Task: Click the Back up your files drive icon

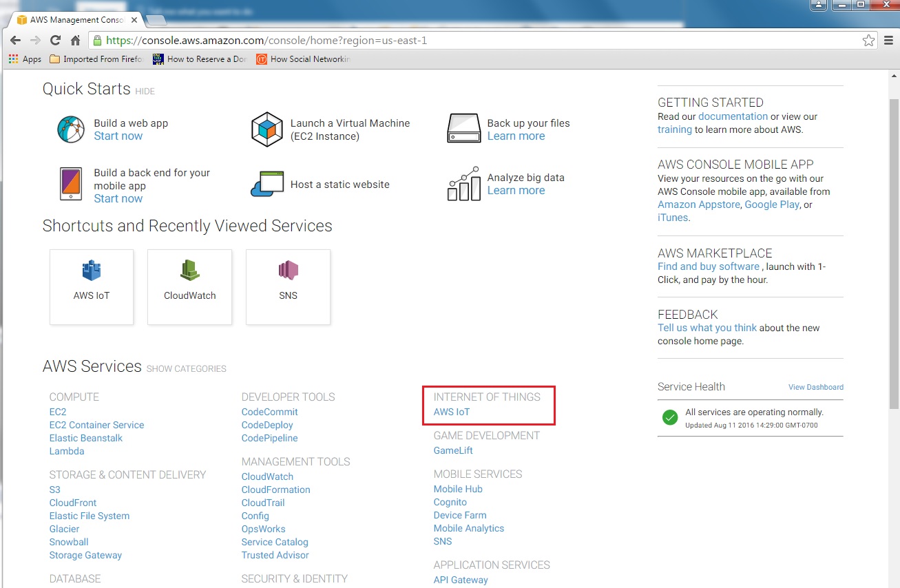Action: [463, 129]
